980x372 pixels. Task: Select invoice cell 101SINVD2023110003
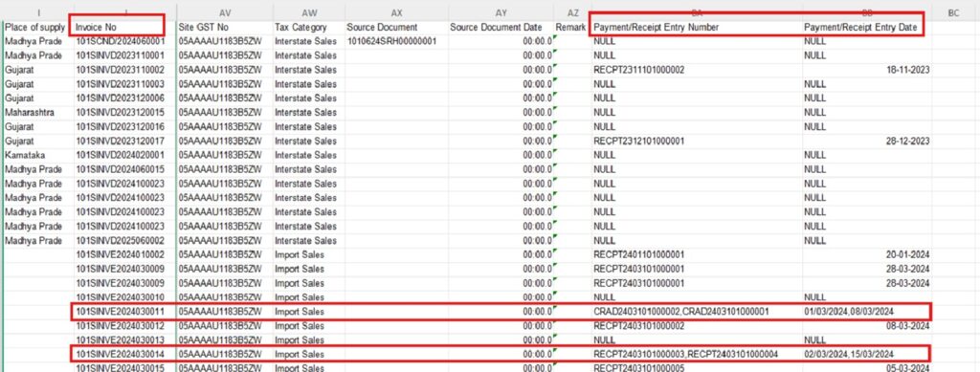point(125,84)
